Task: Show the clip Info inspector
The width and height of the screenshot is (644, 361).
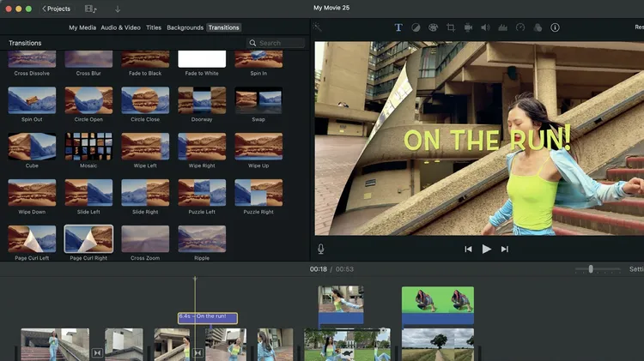Action: 555,27
